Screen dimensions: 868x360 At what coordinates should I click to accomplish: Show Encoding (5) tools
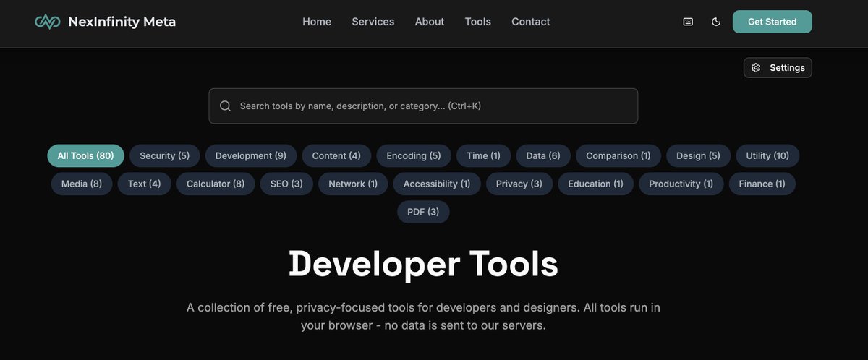(414, 156)
